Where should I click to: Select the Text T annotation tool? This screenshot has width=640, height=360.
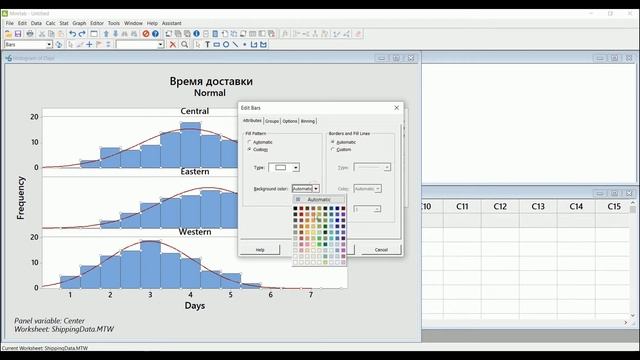tap(207, 44)
